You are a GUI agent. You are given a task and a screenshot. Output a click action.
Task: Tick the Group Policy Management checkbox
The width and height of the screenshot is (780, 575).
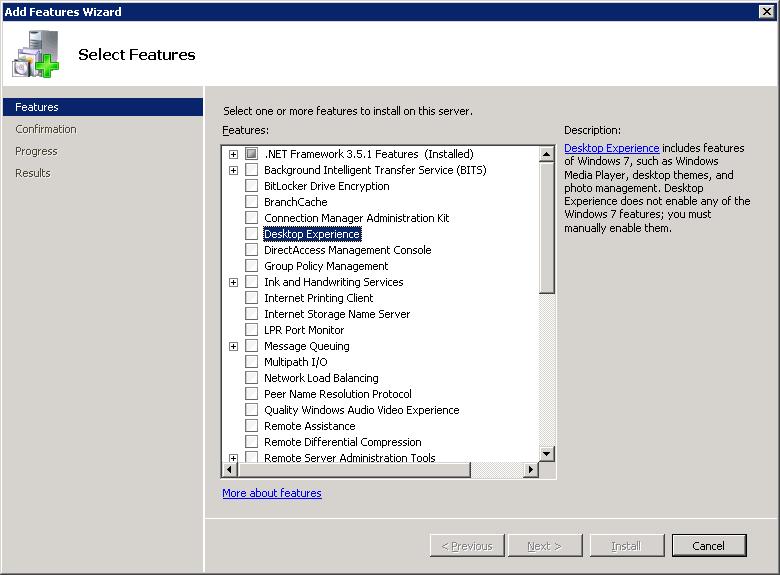pyautogui.click(x=251, y=266)
